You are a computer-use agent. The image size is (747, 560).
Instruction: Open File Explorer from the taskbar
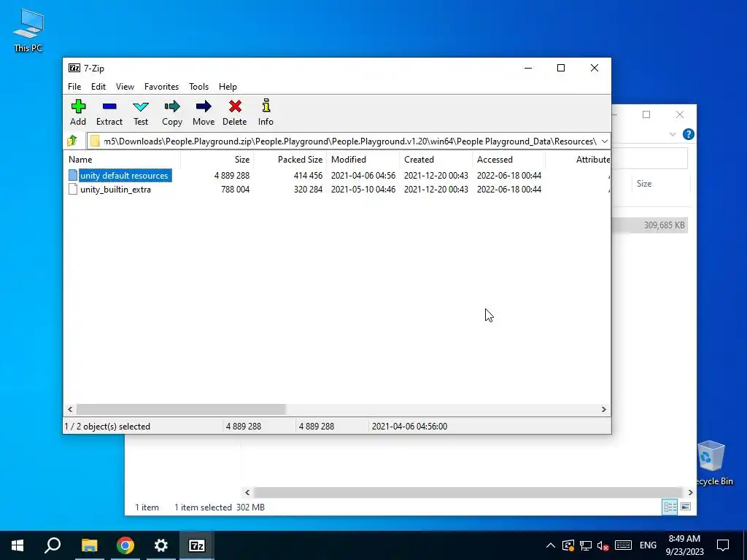89,545
